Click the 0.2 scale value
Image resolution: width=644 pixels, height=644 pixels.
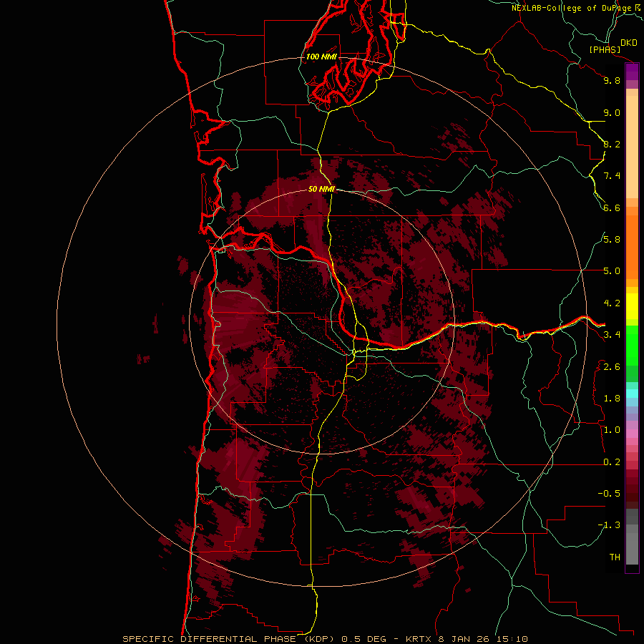(x=612, y=462)
